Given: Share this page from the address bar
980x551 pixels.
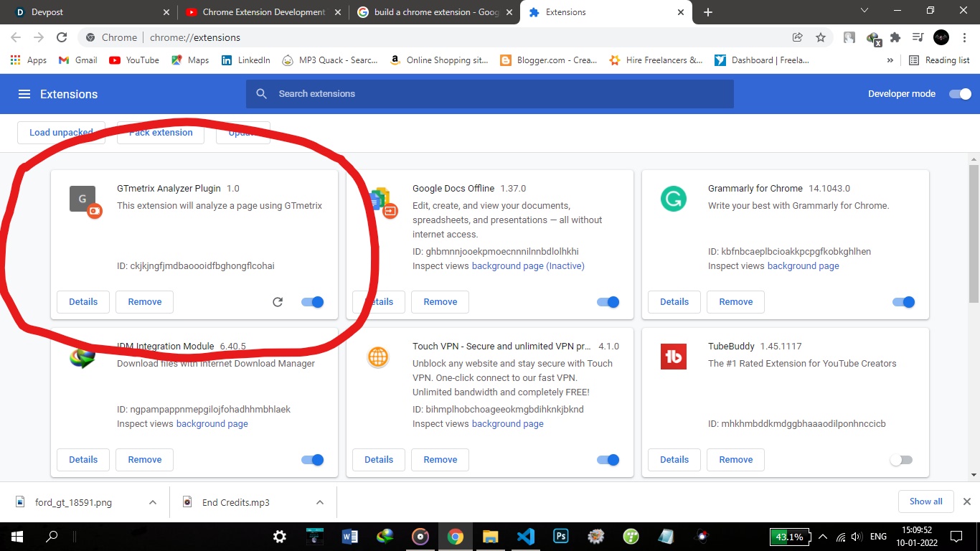Looking at the screenshot, I should (797, 37).
